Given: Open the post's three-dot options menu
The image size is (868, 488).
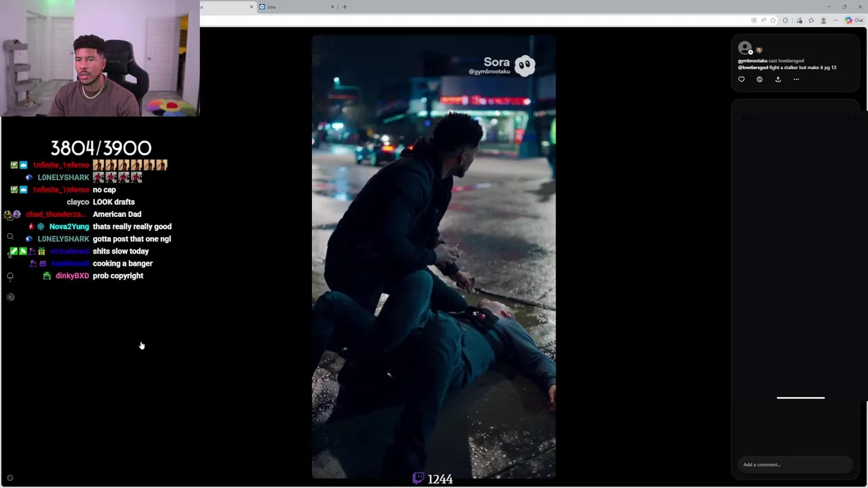Looking at the screenshot, I should click(796, 79).
